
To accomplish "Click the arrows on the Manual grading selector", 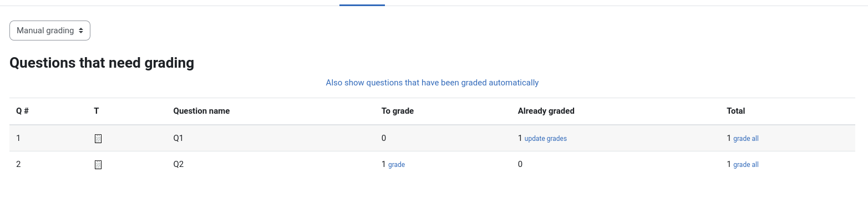I will pyautogui.click(x=81, y=31).
